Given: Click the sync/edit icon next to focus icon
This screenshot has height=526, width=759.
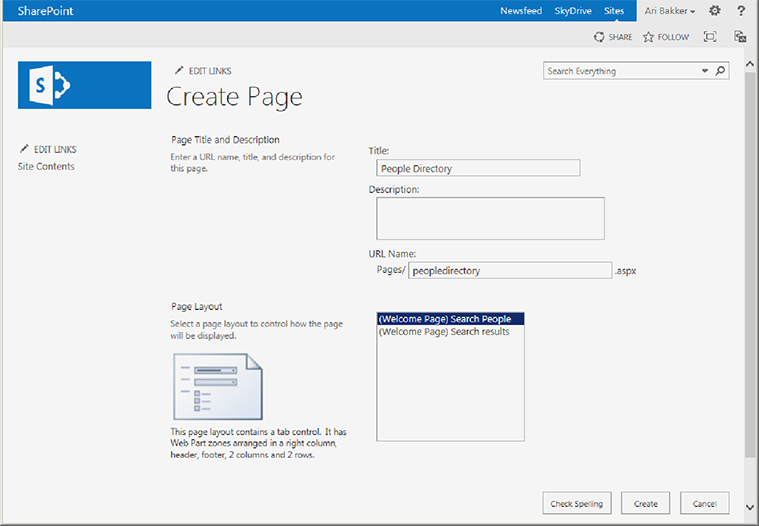Looking at the screenshot, I should (740, 37).
